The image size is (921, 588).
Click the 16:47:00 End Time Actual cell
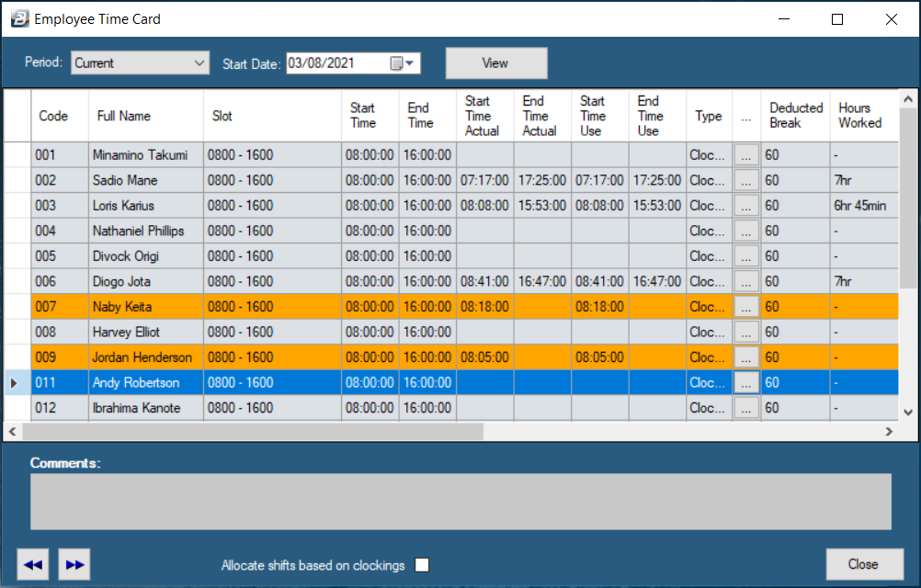pos(542,282)
